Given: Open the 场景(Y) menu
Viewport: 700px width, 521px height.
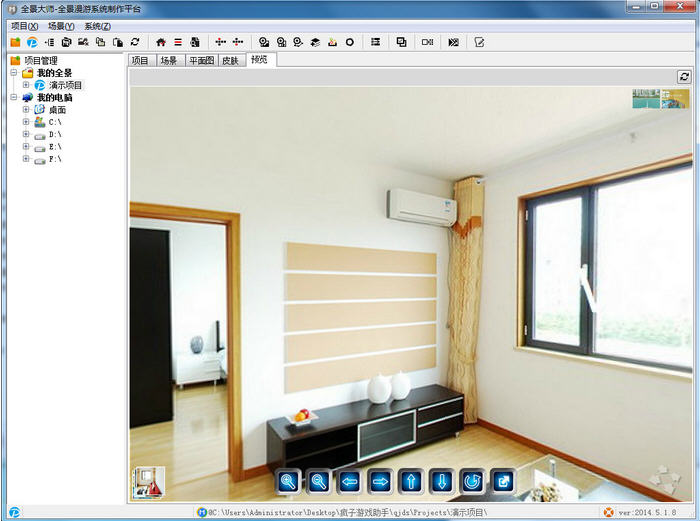Looking at the screenshot, I should tap(61, 26).
